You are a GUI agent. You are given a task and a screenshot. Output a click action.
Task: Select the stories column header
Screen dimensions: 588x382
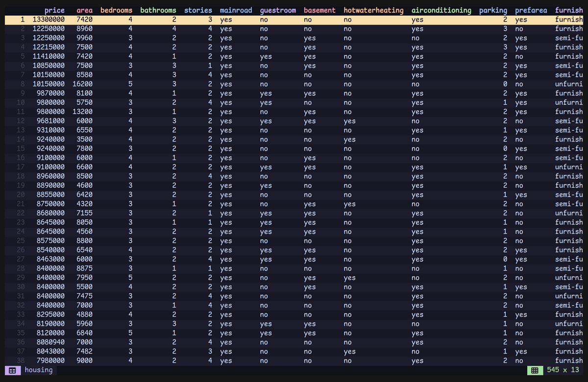coord(198,10)
